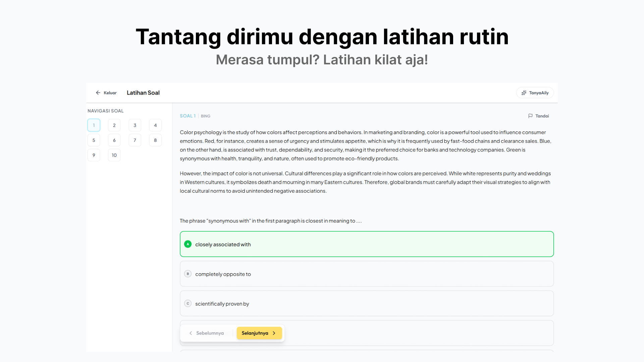Click the back arrow next to Keluar
The width and height of the screenshot is (644, 362).
pyautogui.click(x=98, y=93)
